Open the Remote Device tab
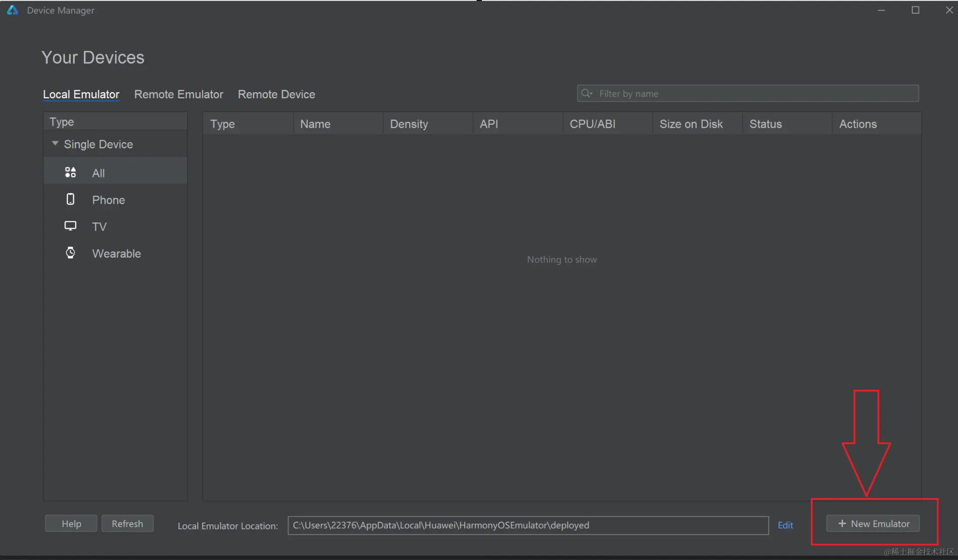Screen dimensions: 958x560 tap(276, 94)
